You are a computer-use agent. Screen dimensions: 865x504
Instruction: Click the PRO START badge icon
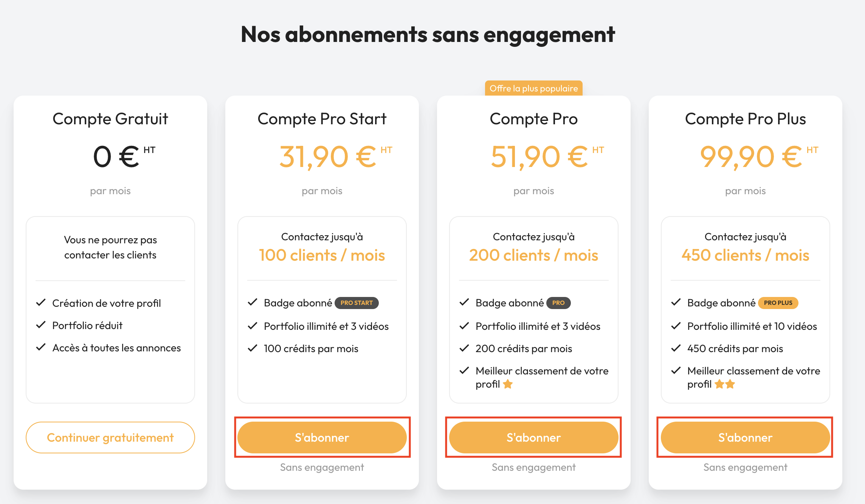click(357, 303)
